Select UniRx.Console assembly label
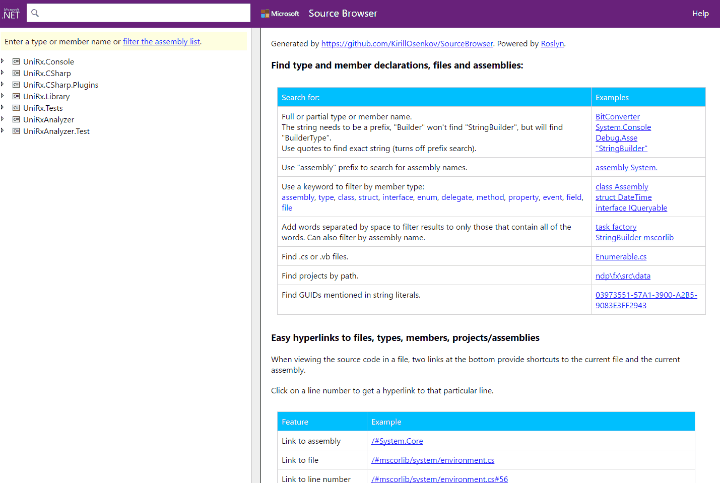Image resolution: width=720 pixels, height=483 pixels. 49,62
